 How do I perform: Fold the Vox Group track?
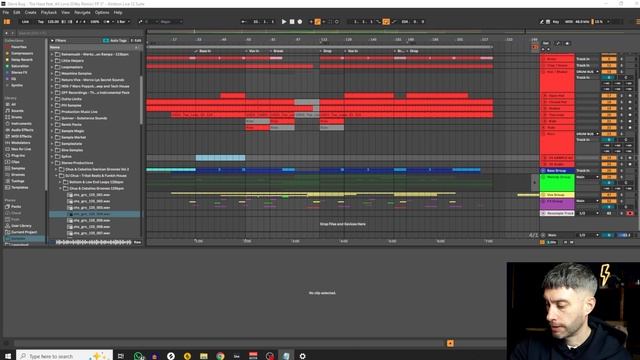543,195
